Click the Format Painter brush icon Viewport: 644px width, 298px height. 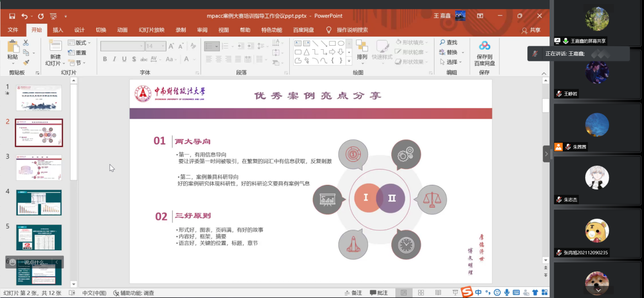26,62
